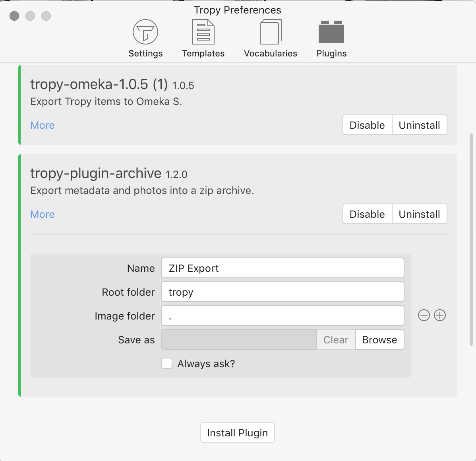This screenshot has height=461, width=476.
Task: Focus the Root folder field containing tropy
Action: (283, 292)
